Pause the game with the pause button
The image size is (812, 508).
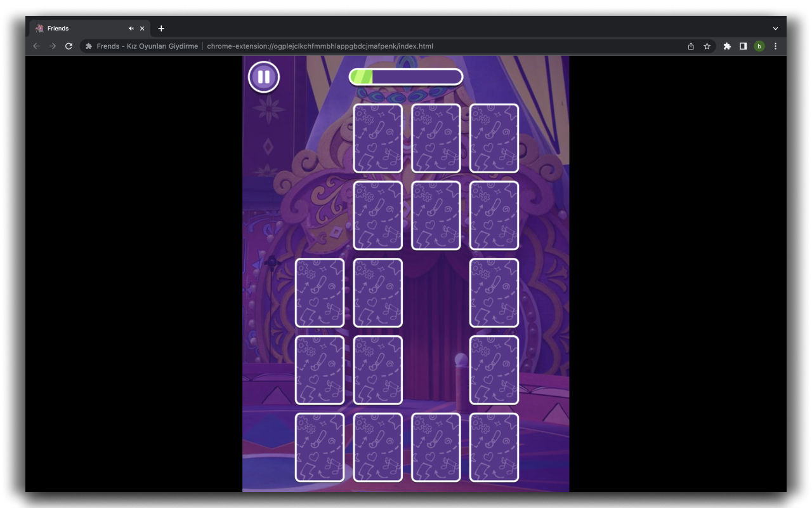[x=264, y=77]
